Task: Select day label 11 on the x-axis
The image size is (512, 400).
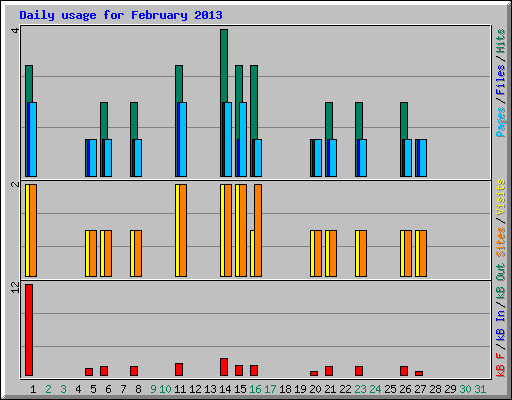Action: 180,389
